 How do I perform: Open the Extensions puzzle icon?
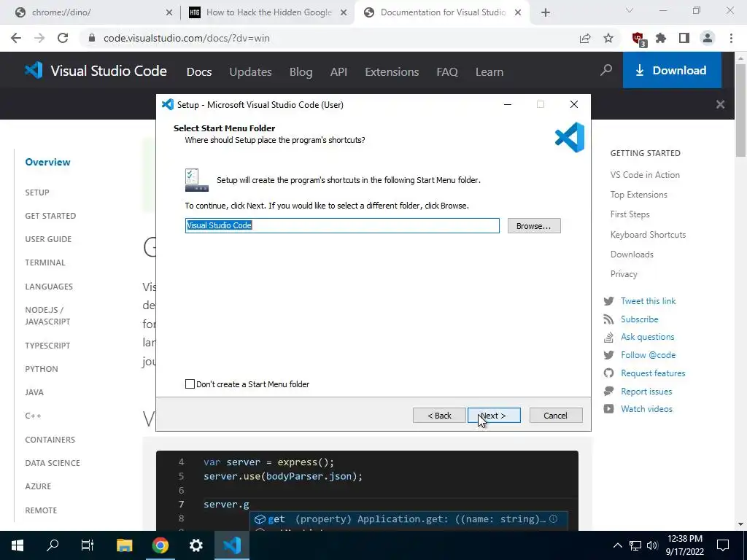(661, 38)
